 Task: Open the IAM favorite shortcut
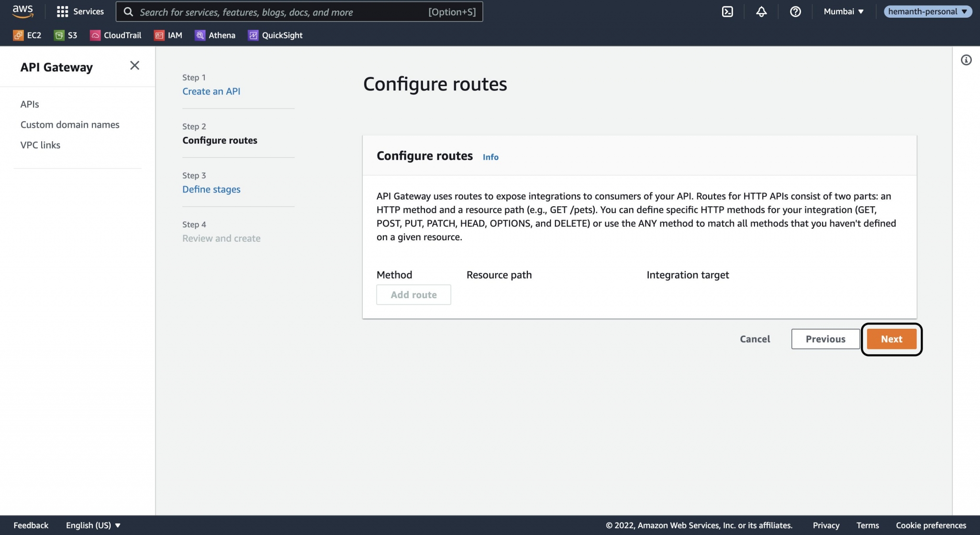(168, 35)
